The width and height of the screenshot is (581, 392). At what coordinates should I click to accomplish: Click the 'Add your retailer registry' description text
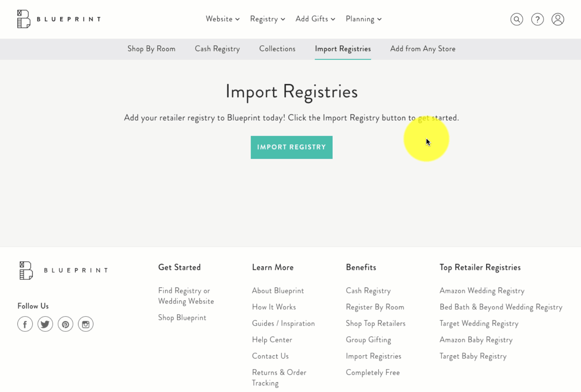click(x=291, y=118)
